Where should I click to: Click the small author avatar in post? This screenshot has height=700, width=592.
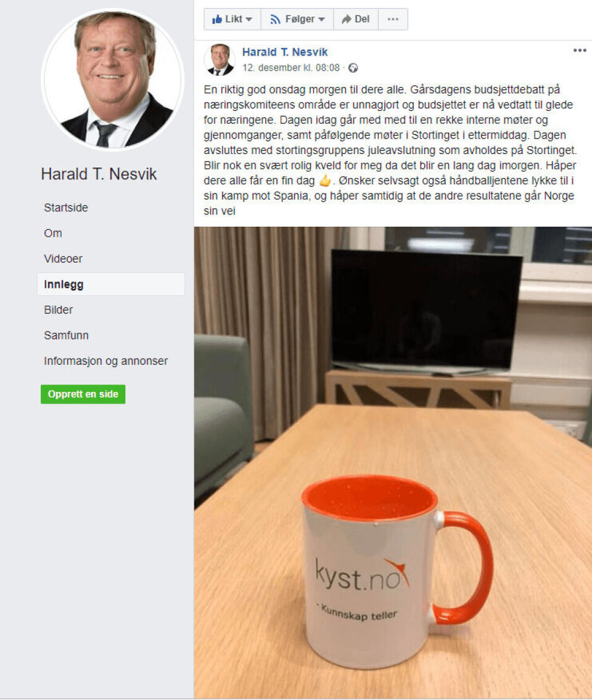coord(220,59)
